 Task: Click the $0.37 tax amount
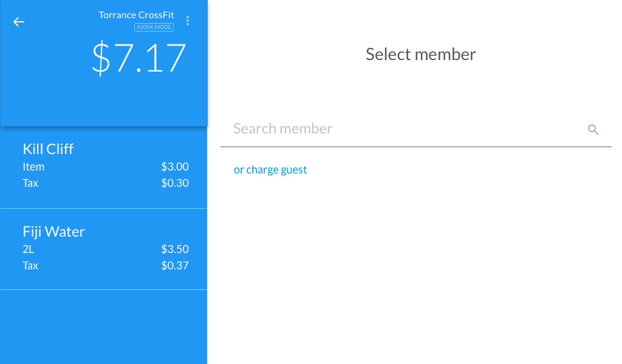pos(175,266)
